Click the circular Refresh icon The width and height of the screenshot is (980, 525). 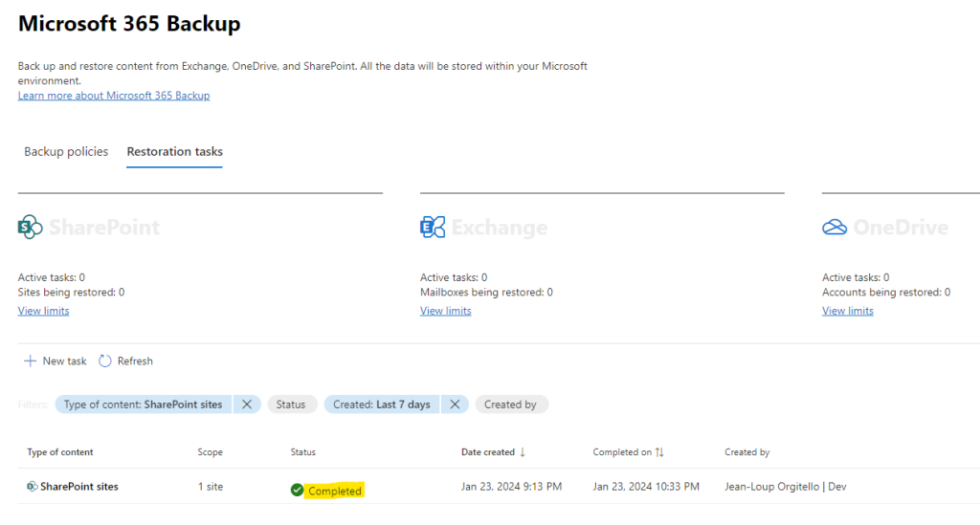click(105, 361)
